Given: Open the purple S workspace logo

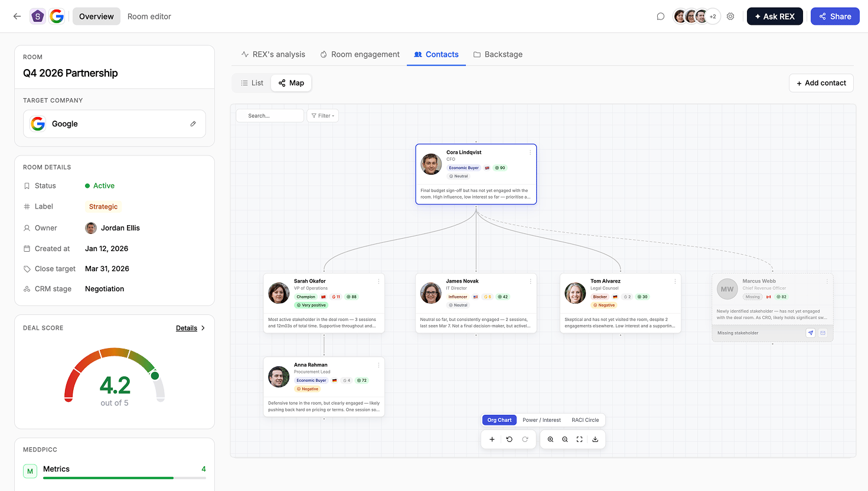Looking at the screenshot, I should [38, 17].
